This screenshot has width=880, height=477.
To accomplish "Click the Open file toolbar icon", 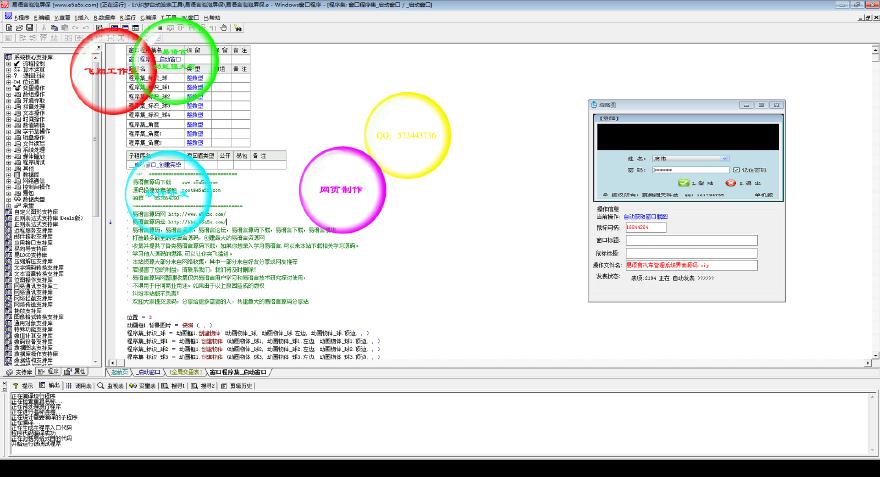I will [19, 27].
